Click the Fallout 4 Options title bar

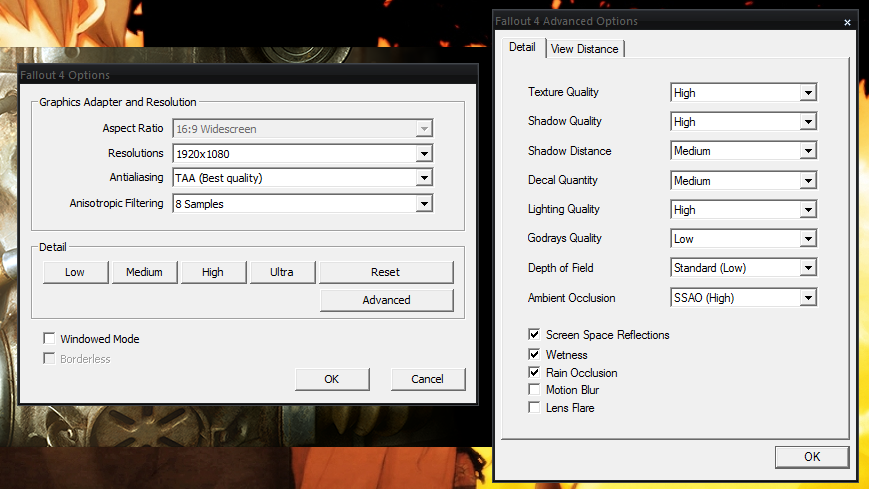(248, 75)
